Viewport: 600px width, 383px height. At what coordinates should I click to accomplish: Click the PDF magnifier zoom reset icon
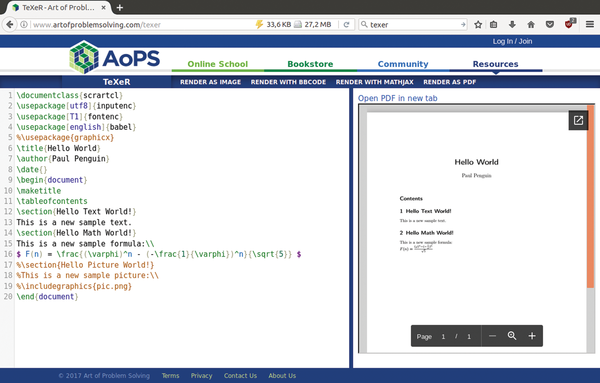pos(512,336)
